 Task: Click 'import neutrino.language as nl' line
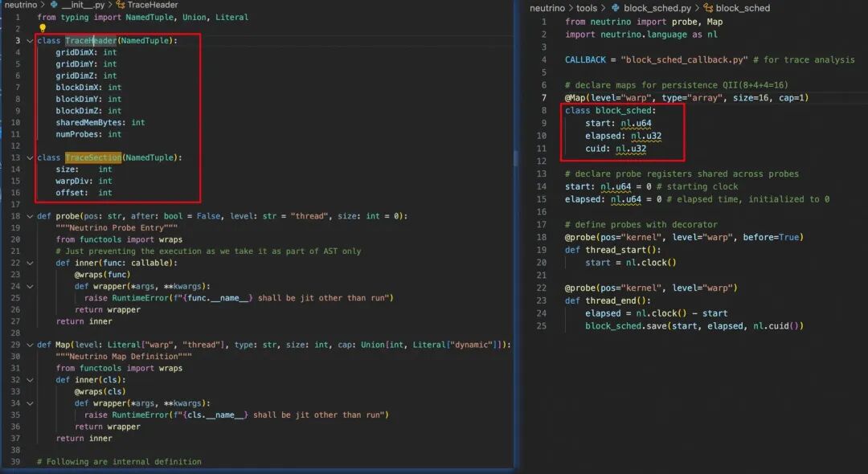point(641,35)
